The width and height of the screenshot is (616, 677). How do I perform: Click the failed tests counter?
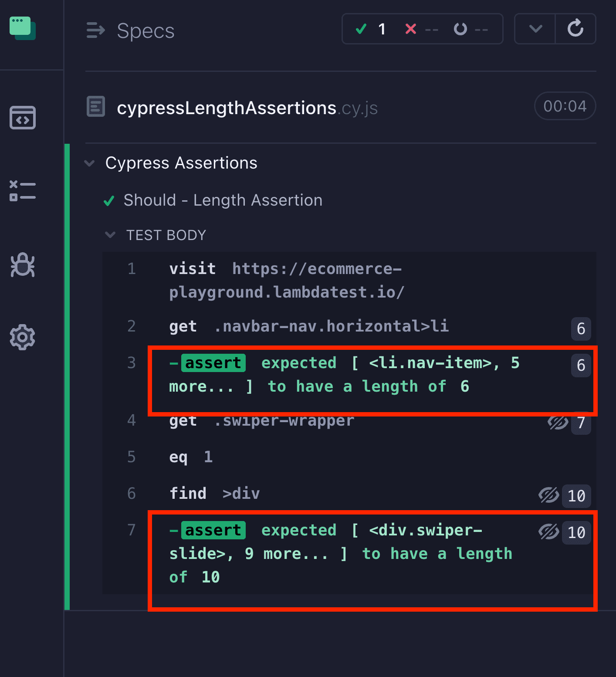(x=421, y=29)
